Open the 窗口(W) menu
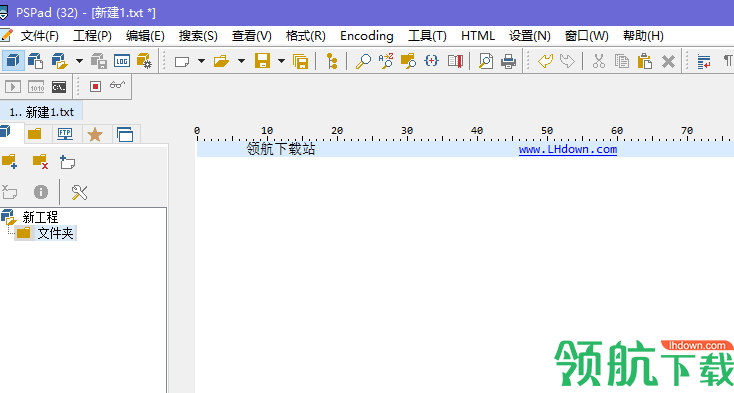734x393 pixels. tap(587, 36)
